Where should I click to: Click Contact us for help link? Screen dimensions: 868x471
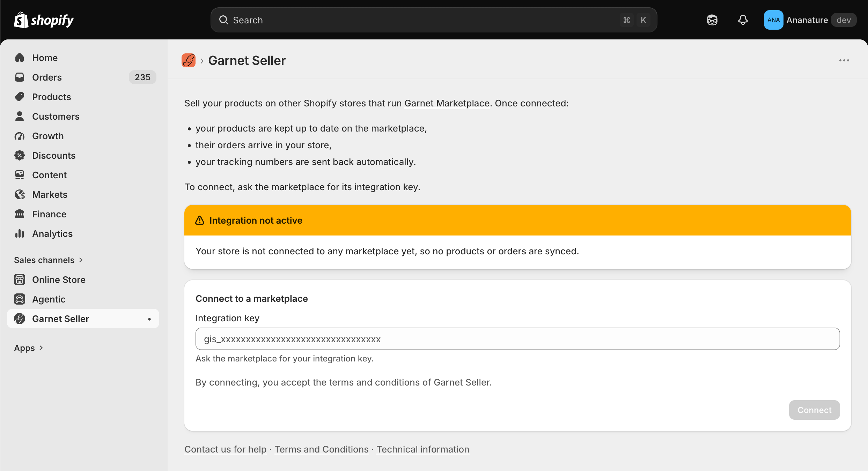pyautogui.click(x=226, y=449)
